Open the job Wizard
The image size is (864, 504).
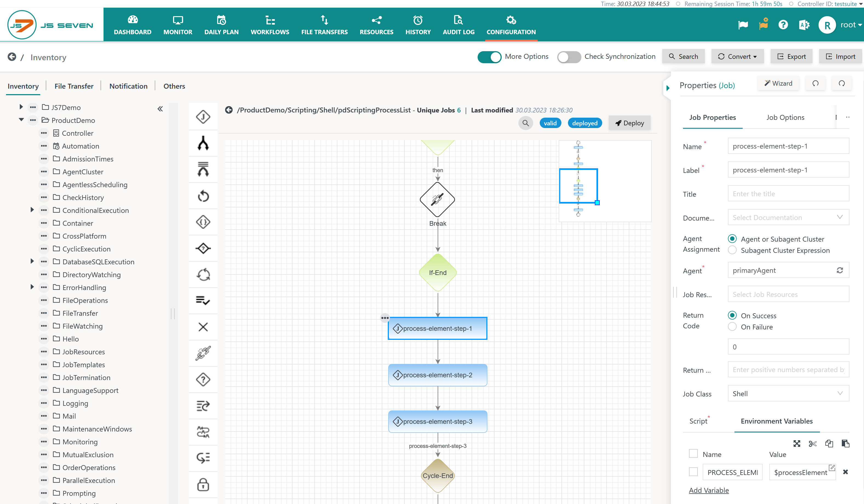pos(778,83)
